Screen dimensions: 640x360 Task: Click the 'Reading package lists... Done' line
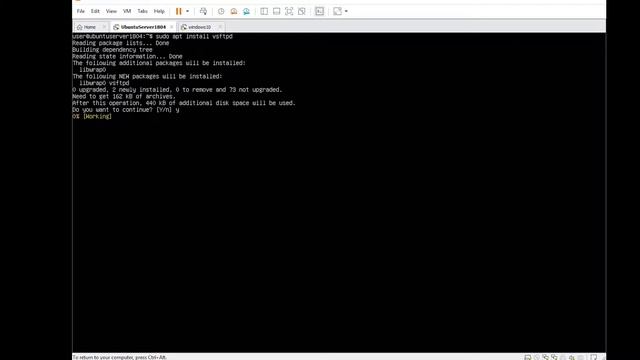(120, 43)
